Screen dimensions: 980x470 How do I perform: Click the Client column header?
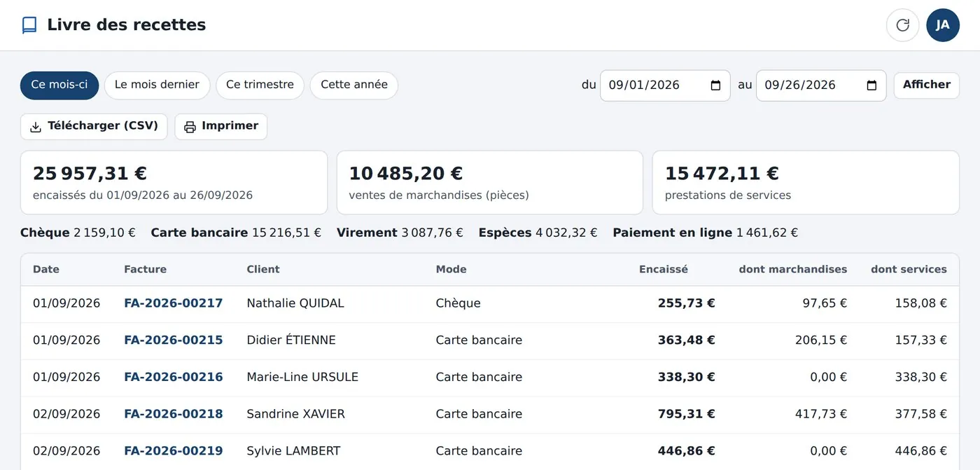click(263, 269)
